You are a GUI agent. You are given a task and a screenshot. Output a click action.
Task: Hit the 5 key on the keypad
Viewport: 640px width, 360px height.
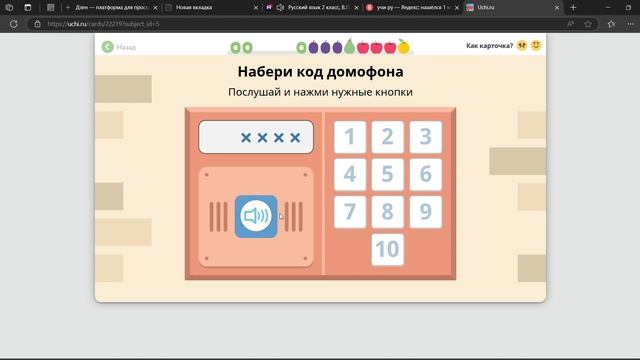point(387,174)
